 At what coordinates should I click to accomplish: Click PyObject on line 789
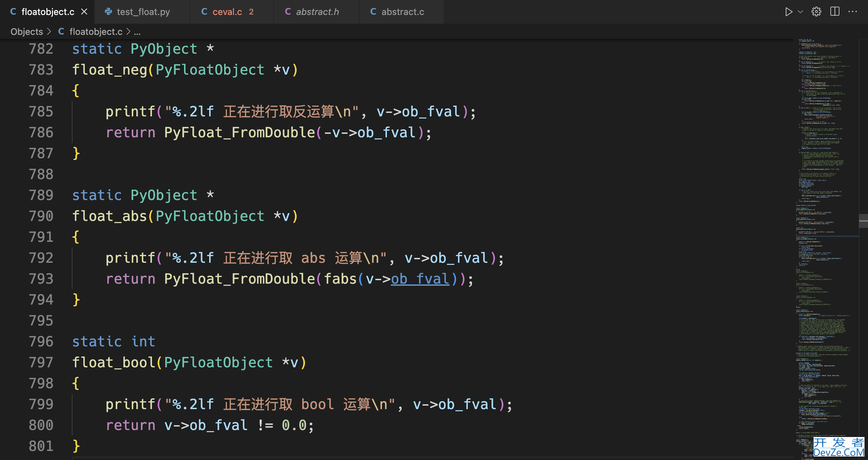[164, 195]
